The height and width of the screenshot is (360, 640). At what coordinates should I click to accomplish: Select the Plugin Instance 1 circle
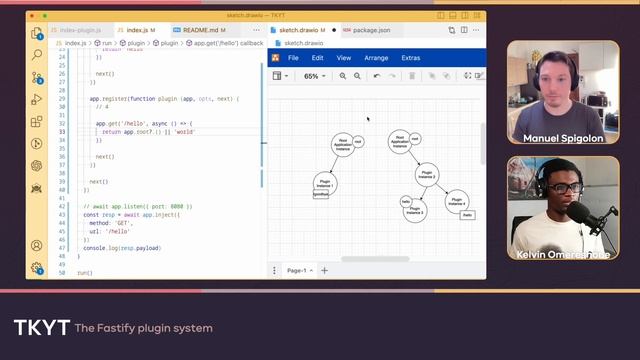point(325,182)
